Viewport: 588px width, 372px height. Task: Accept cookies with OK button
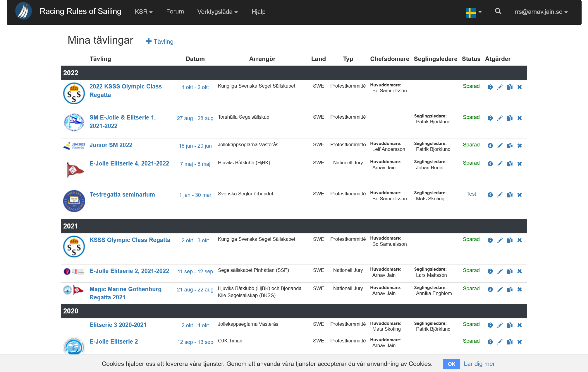451,364
